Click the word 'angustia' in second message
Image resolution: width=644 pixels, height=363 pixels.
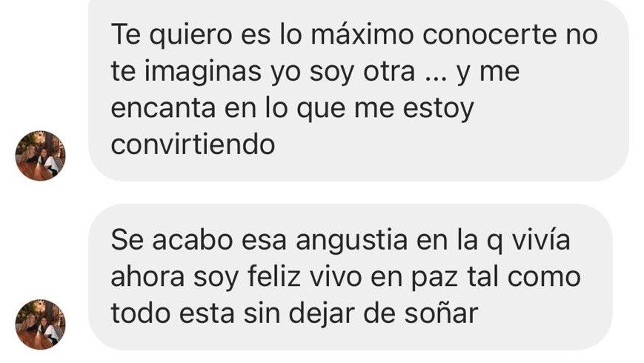351,242
